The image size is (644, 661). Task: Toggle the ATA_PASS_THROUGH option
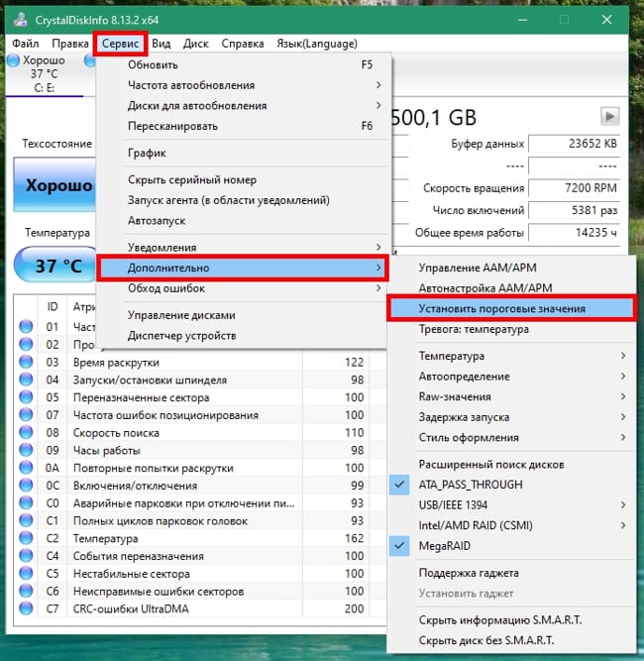tap(511, 485)
